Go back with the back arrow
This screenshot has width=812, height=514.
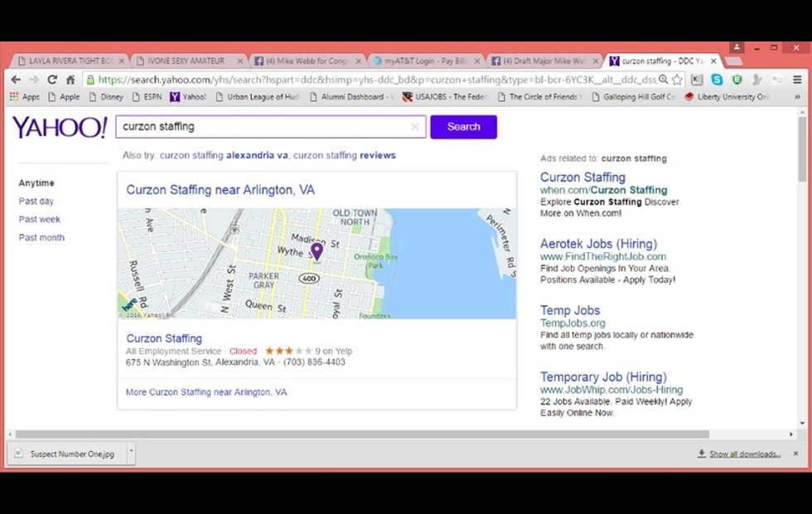click(x=16, y=80)
